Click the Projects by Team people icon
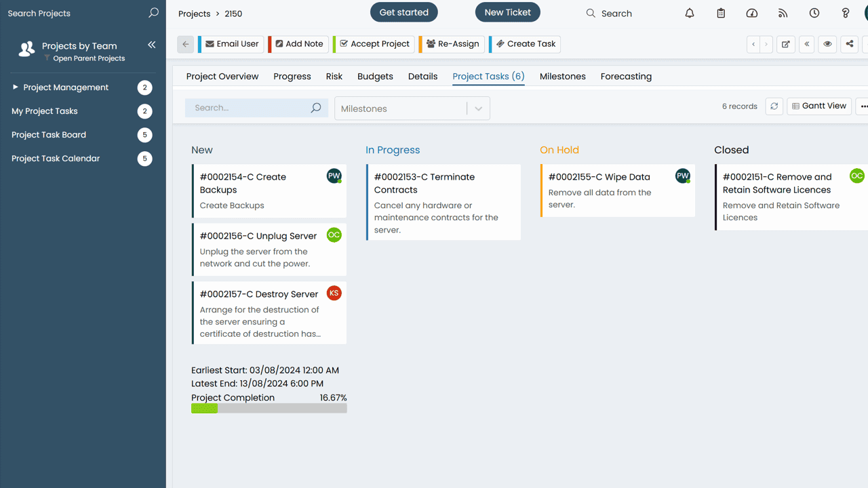Image resolution: width=868 pixels, height=488 pixels. coord(26,49)
